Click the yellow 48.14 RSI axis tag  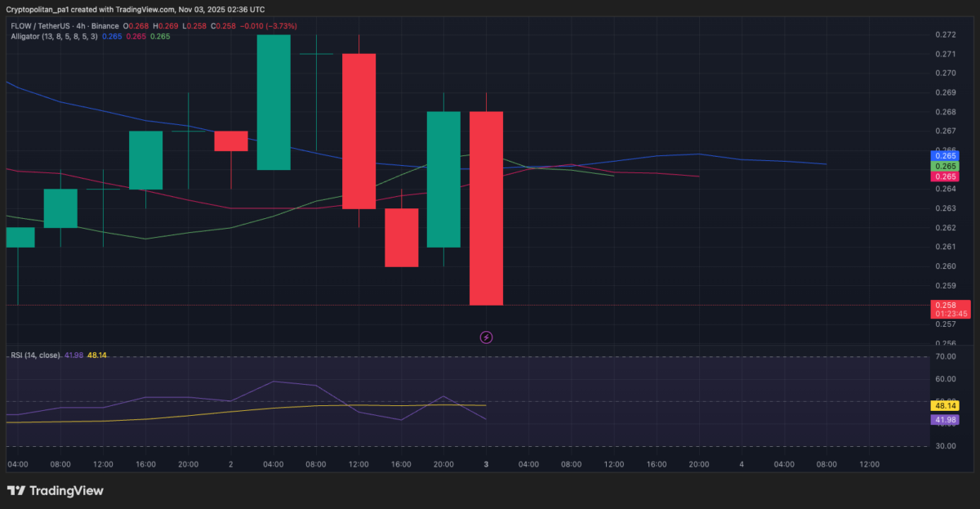[x=946, y=405]
